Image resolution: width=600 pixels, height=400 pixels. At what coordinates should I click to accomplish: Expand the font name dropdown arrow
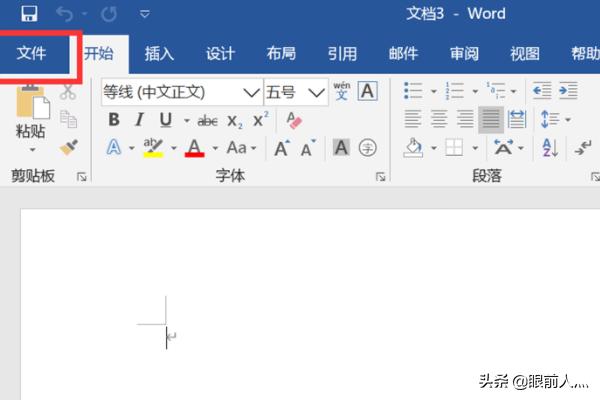click(251, 92)
